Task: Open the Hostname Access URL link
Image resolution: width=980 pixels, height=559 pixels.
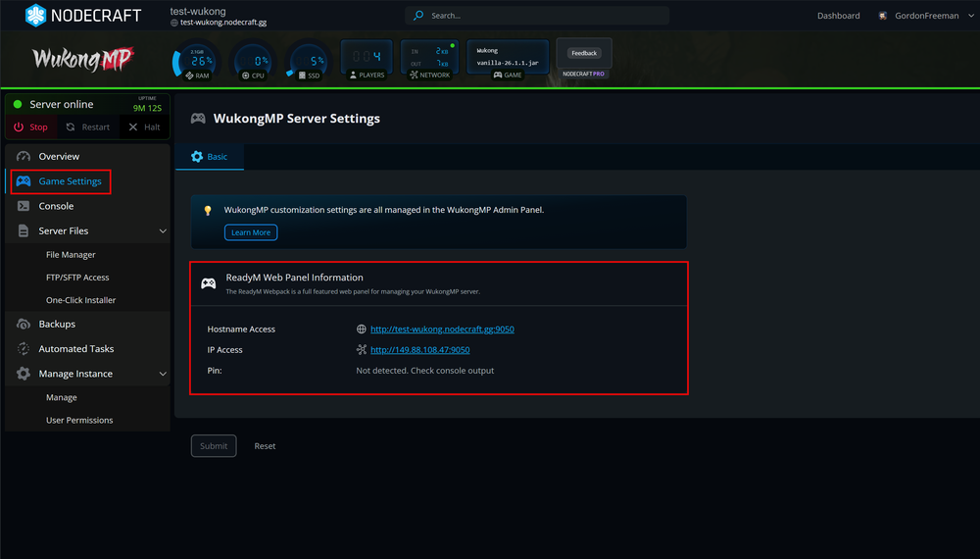Action: pos(442,329)
